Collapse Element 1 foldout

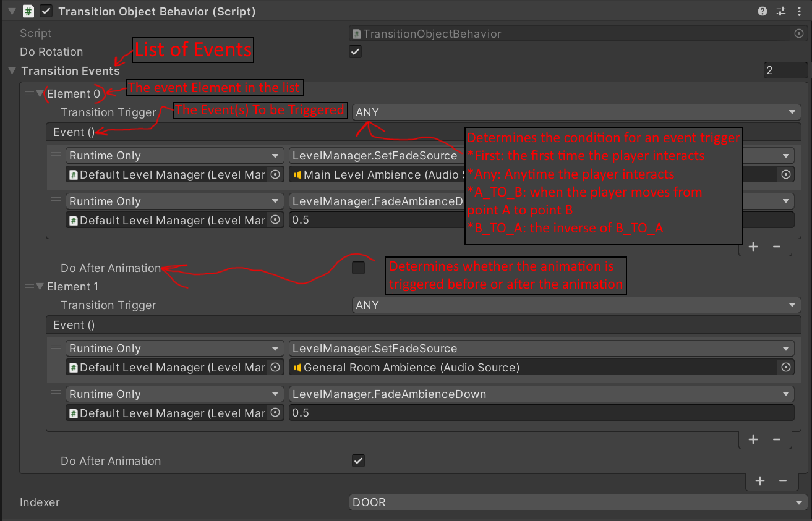coord(40,287)
